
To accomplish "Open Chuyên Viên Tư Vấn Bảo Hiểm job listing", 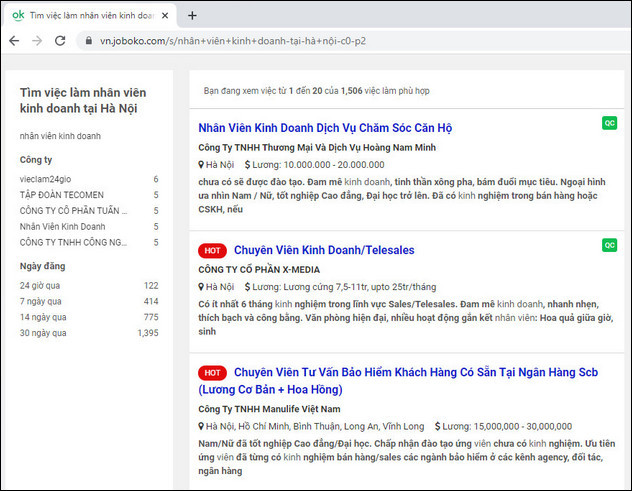I will [x=398, y=381].
